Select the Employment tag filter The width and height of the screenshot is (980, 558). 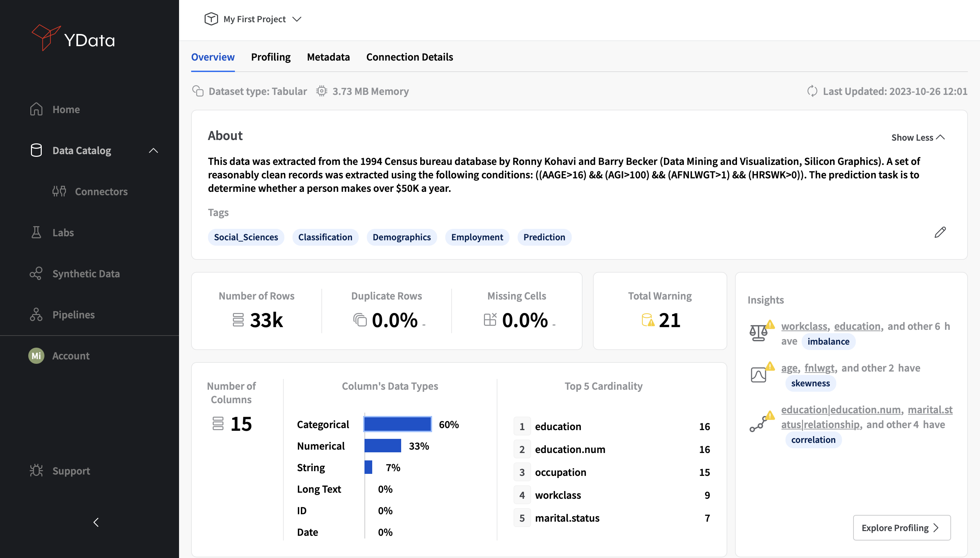click(477, 237)
